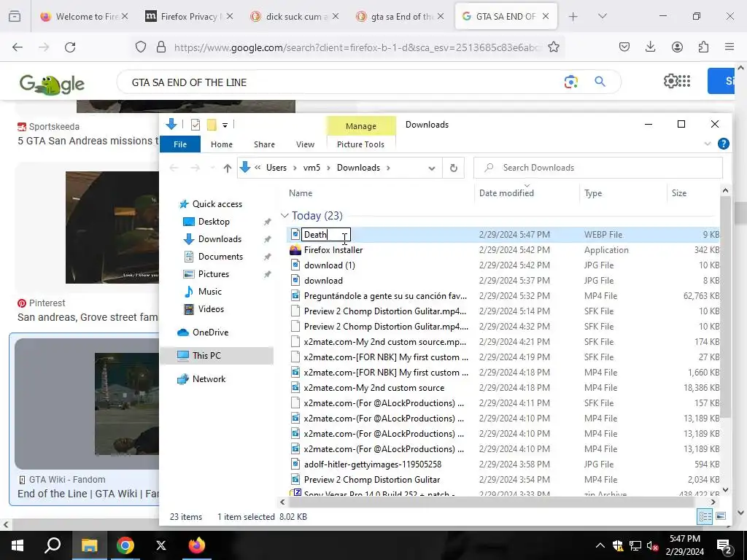The height and width of the screenshot is (560, 747).
Task: Switch to the Firefox Privacy tab
Action: click(188, 16)
